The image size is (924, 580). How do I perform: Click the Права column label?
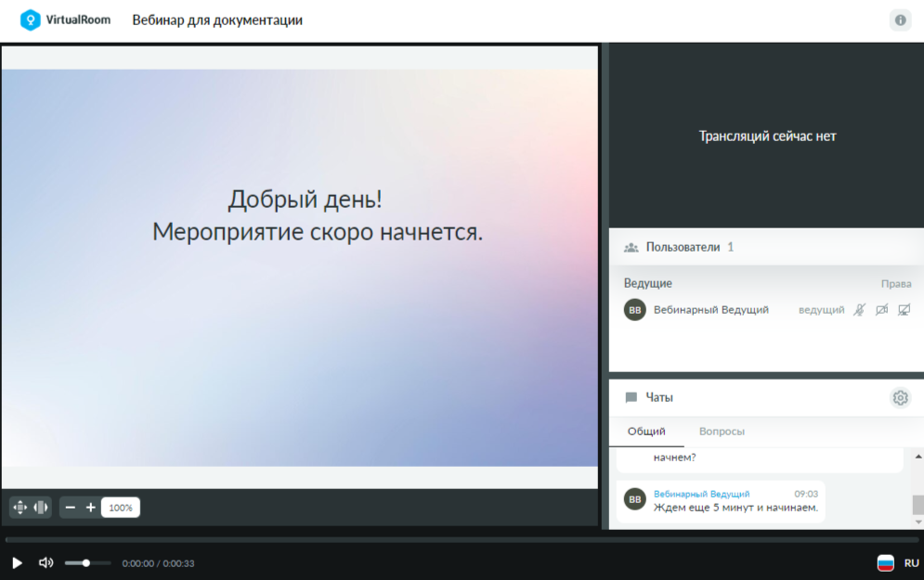coord(896,284)
